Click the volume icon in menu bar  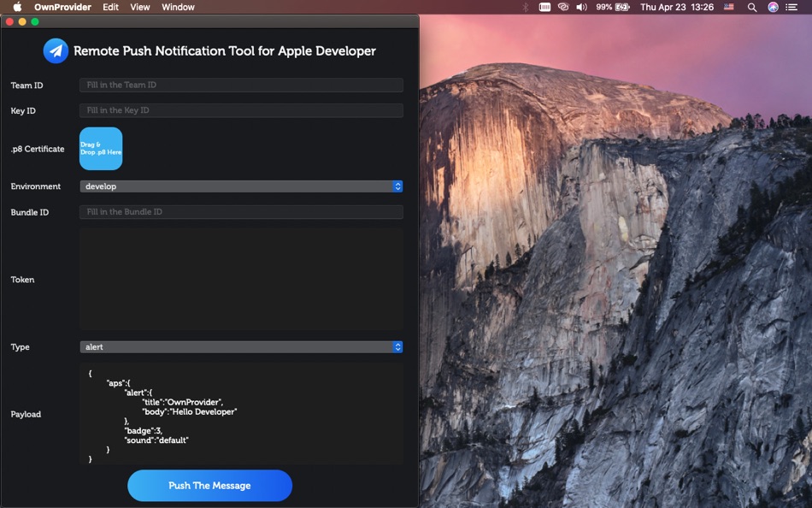coord(581,7)
